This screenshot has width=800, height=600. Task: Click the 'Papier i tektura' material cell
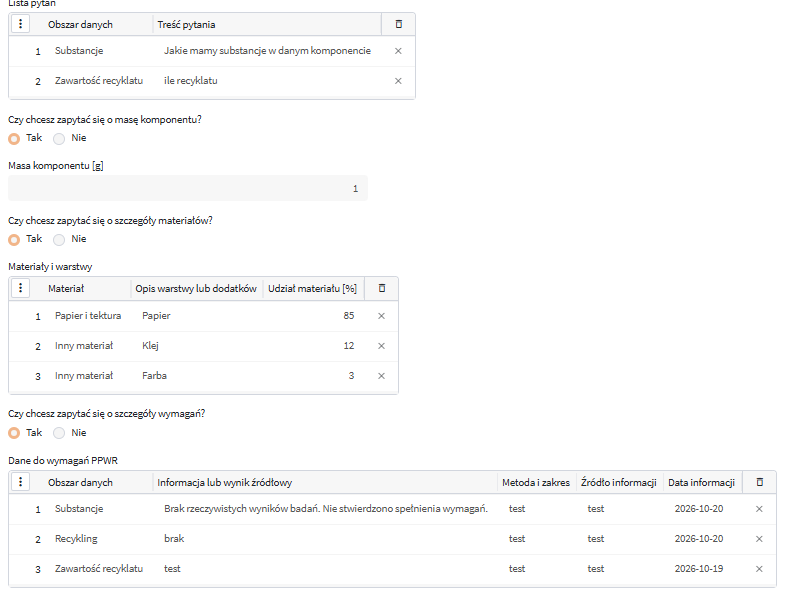[88, 316]
